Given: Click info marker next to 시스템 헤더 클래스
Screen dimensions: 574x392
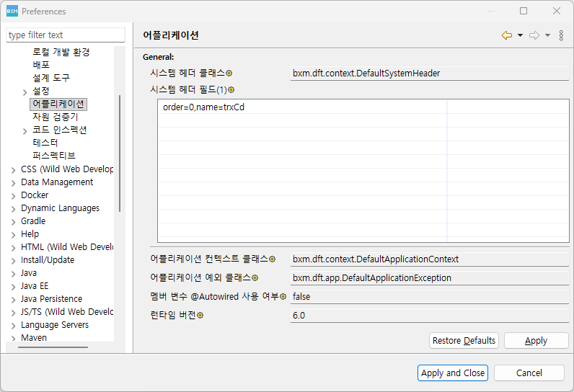Looking at the screenshot, I should pyautogui.click(x=229, y=73).
